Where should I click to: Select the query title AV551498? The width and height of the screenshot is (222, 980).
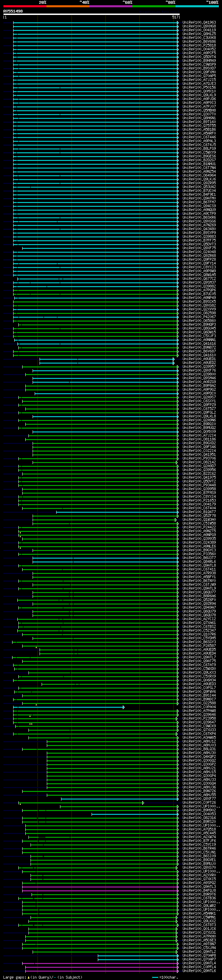click(x=13, y=11)
